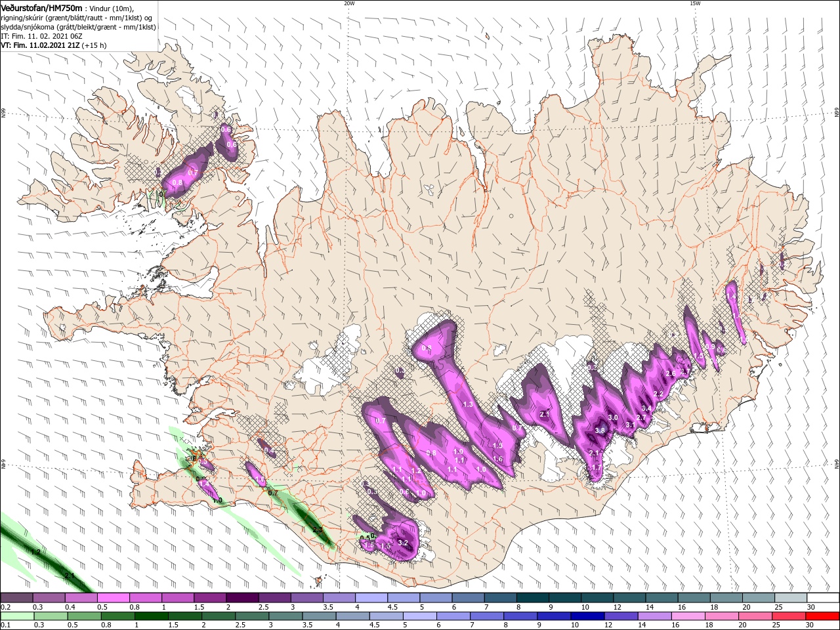Pick the snow scale swatch between 6 and 7
This screenshot has height=630, width=840.
point(468,598)
